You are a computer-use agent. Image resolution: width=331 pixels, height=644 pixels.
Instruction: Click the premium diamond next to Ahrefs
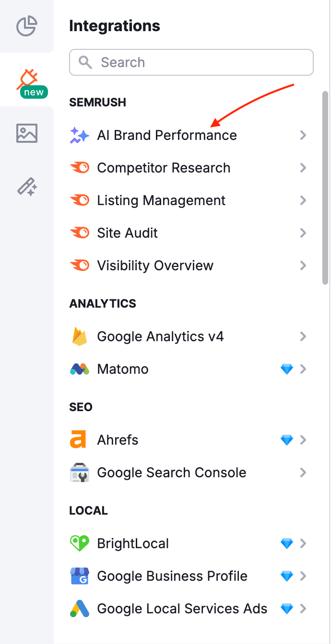[x=287, y=439]
